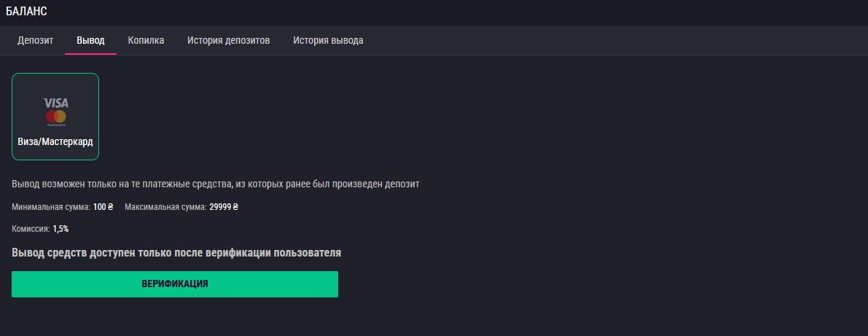The height and width of the screenshot is (336, 868).
Task: Show the История вывода tab
Action: (x=328, y=40)
